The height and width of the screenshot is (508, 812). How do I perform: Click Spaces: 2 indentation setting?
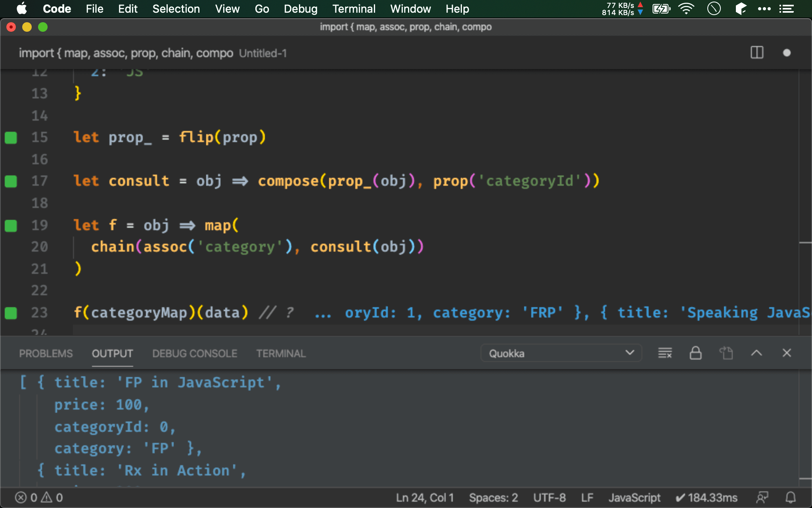click(493, 498)
